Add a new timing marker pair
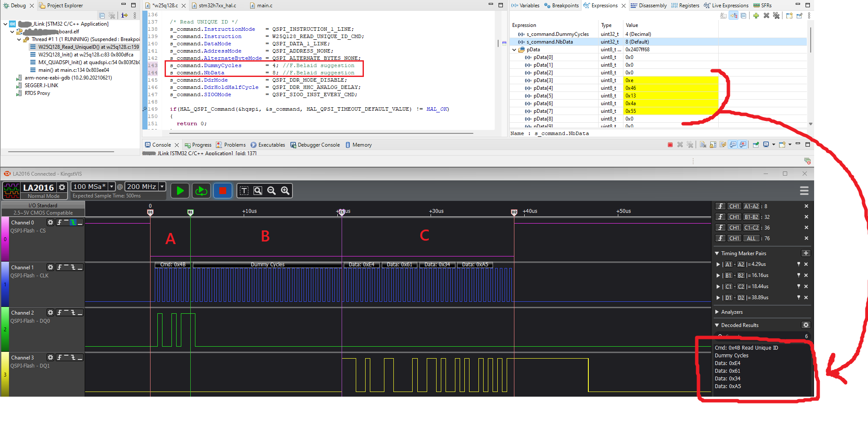This screenshot has height=430, width=868. coord(806,253)
